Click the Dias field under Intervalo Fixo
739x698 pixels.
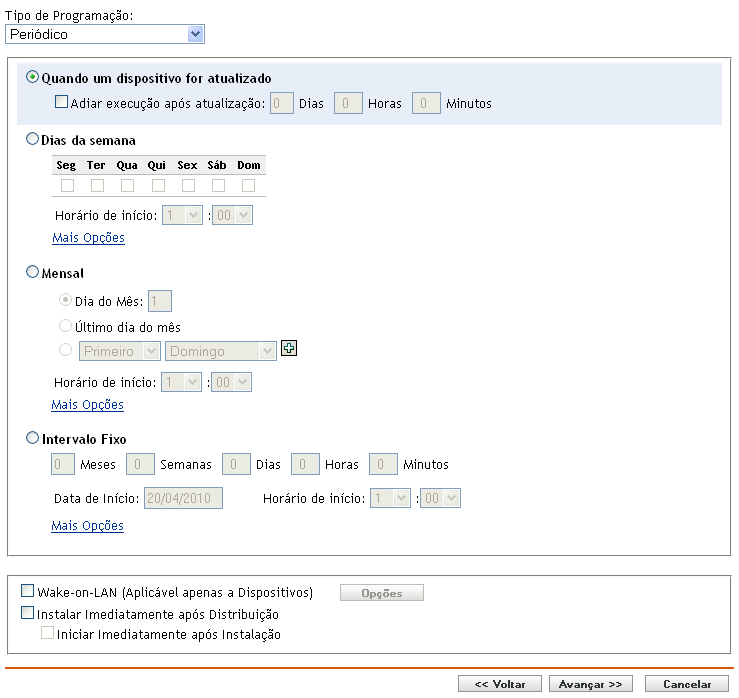(236, 464)
